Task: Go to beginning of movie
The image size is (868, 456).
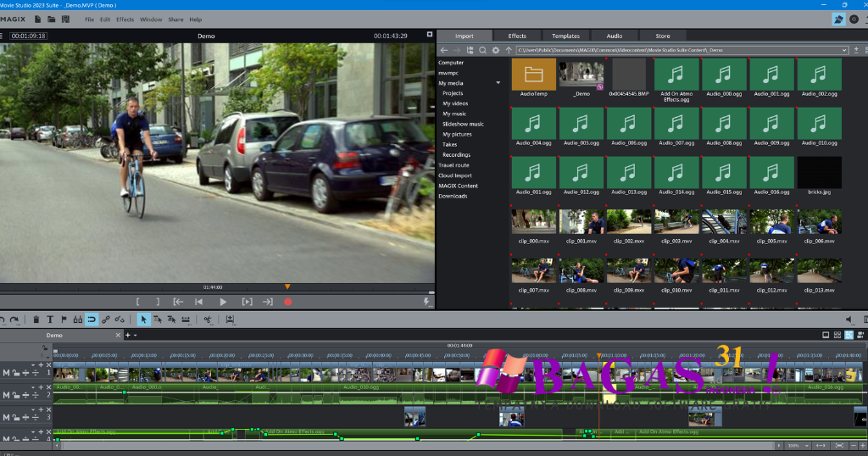Action: tap(198, 302)
